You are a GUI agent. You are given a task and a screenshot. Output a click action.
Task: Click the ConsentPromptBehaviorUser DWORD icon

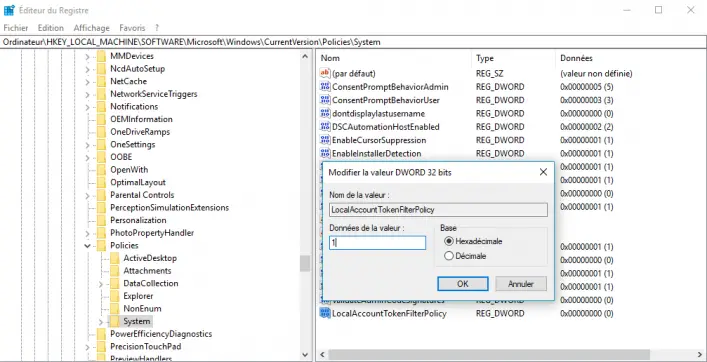pyautogui.click(x=325, y=100)
